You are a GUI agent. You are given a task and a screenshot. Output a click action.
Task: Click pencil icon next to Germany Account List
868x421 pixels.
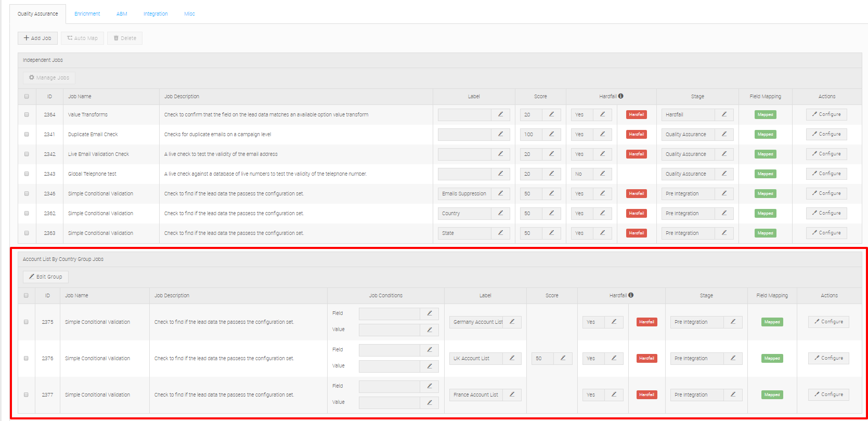[x=512, y=322]
